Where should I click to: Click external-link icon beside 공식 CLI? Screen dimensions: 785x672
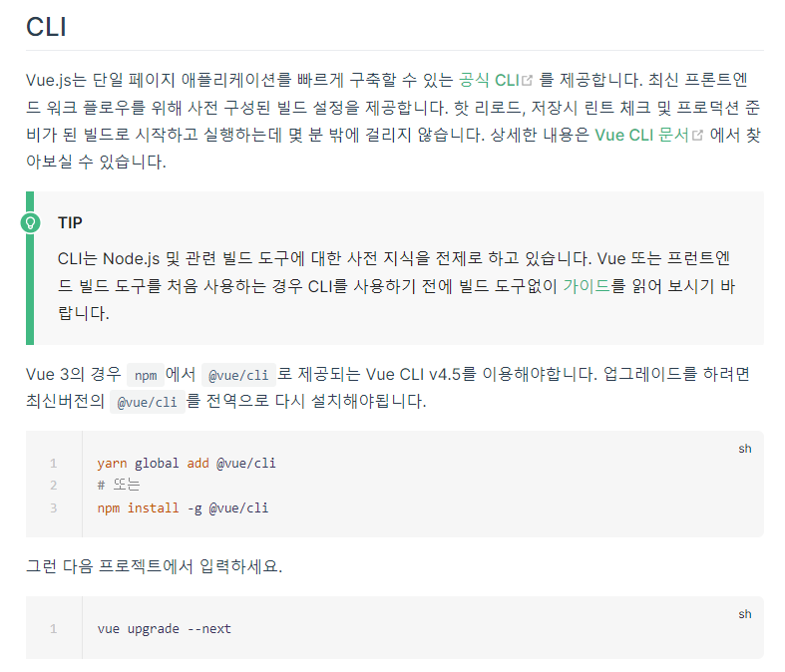[528, 80]
